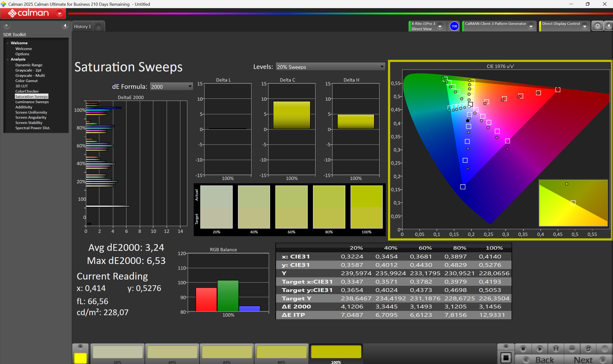Click the bracket single-read icon
This screenshot has width=613, height=364.
(x=556, y=348)
